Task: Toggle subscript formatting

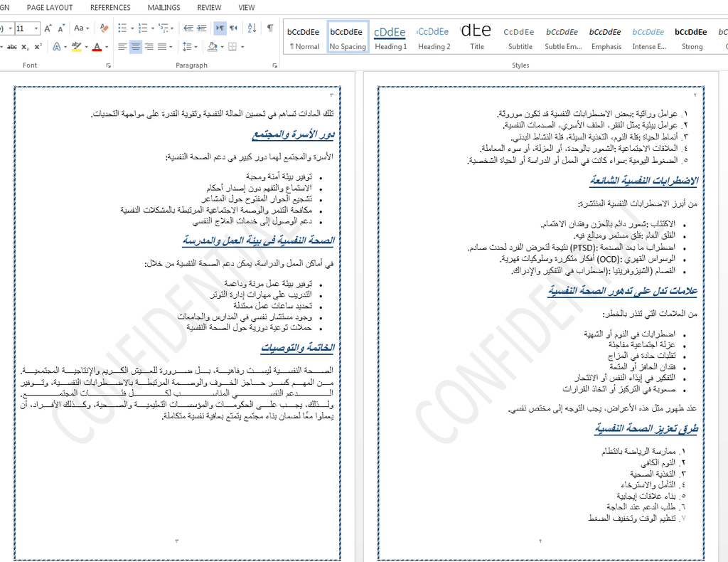Action: tap(25, 46)
